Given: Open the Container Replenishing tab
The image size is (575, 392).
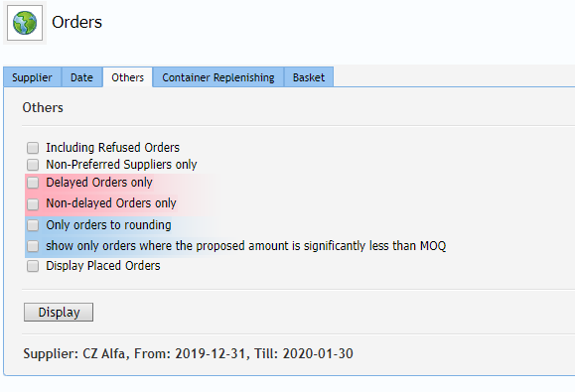Looking at the screenshot, I should click(218, 77).
